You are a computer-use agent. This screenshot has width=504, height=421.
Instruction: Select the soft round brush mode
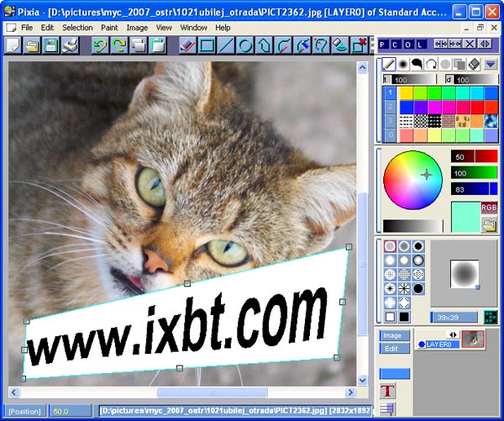click(x=402, y=65)
